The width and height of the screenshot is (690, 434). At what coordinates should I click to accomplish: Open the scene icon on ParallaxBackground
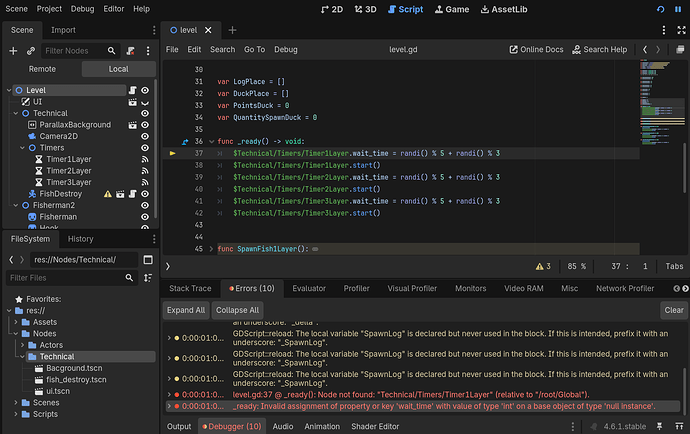pyautogui.click(x=131, y=125)
